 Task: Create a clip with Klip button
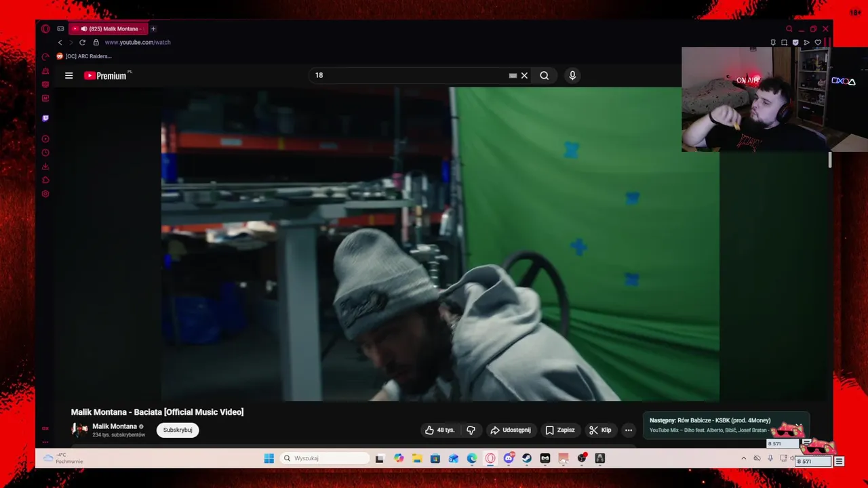pyautogui.click(x=600, y=430)
